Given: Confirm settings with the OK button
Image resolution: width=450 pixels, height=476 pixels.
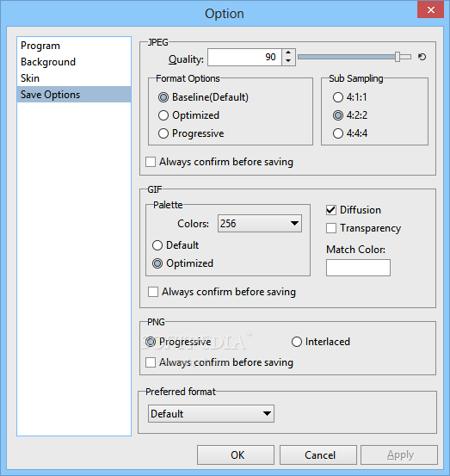Looking at the screenshot, I should point(236,454).
